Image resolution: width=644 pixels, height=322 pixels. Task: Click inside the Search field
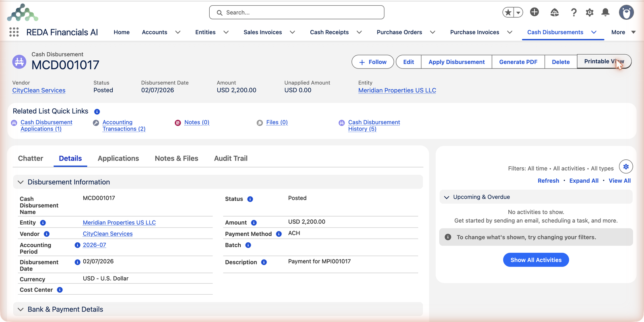[297, 12]
